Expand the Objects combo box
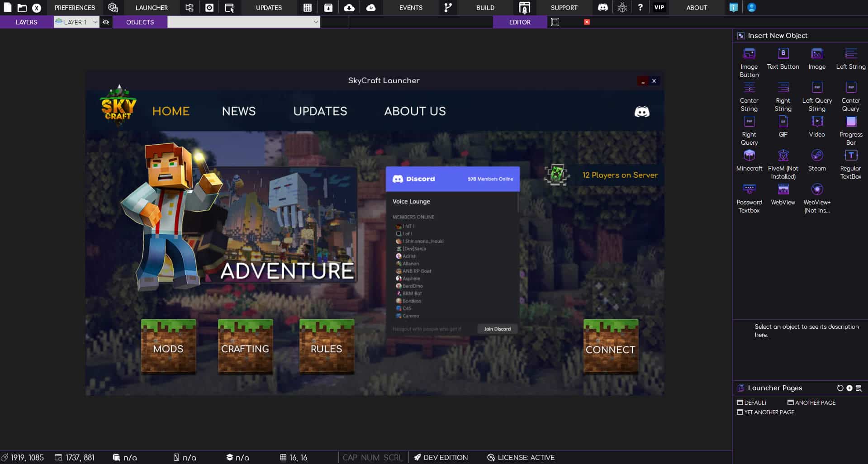 (x=316, y=22)
